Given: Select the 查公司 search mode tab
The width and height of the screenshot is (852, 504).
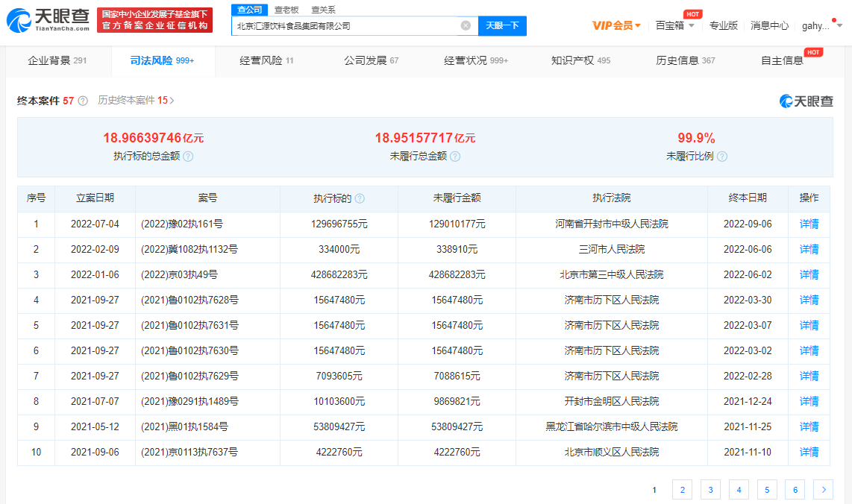Looking at the screenshot, I should point(249,10).
